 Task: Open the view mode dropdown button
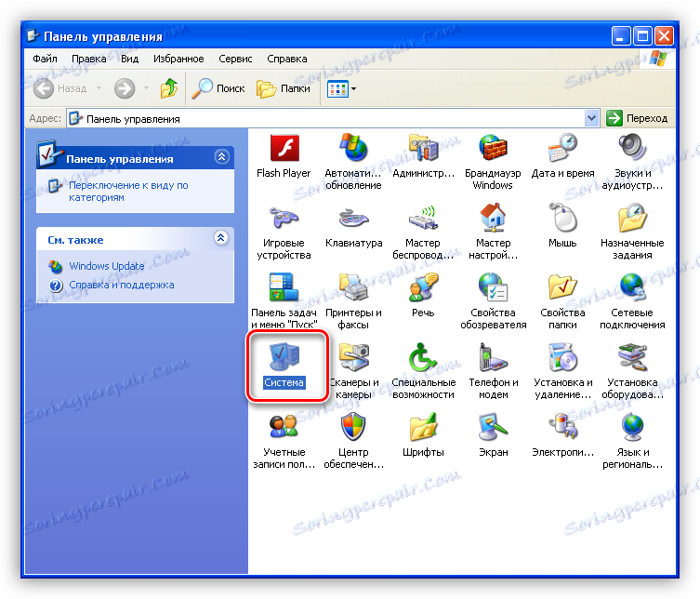(342, 88)
